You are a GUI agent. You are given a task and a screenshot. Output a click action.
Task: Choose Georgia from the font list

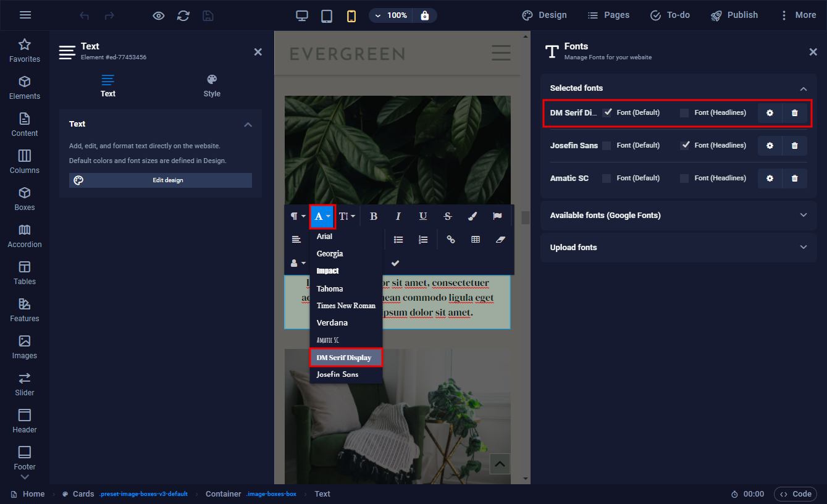pyautogui.click(x=330, y=254)
